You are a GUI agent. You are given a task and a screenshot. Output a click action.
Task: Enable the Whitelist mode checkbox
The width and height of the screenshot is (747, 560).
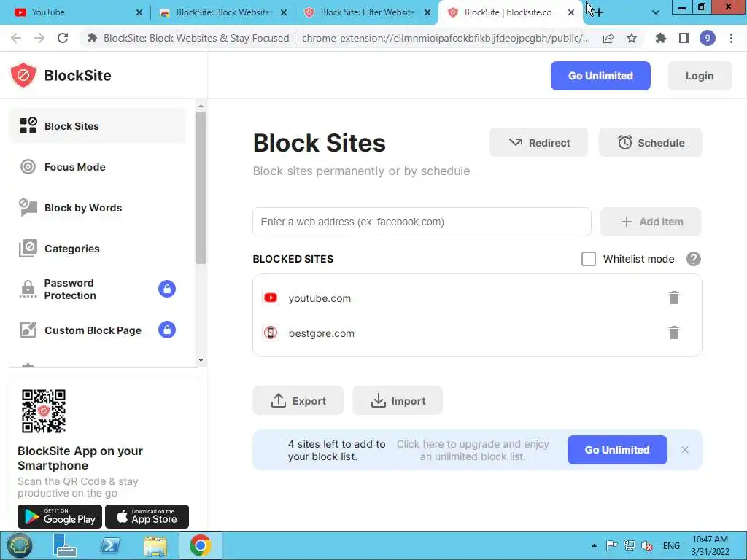[589, 259]
